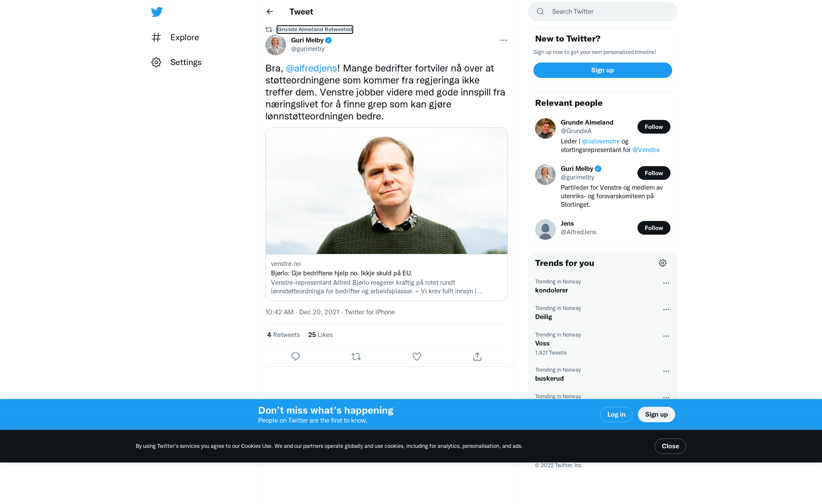Click Log in on the banner

pyautogui.click(x=616, y=415)
